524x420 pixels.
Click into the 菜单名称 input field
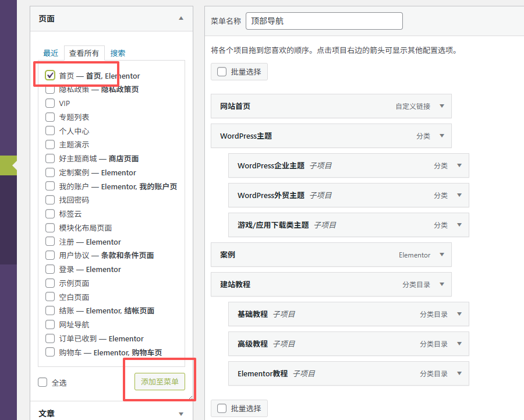pyautogui.click(x=324, y=21)
